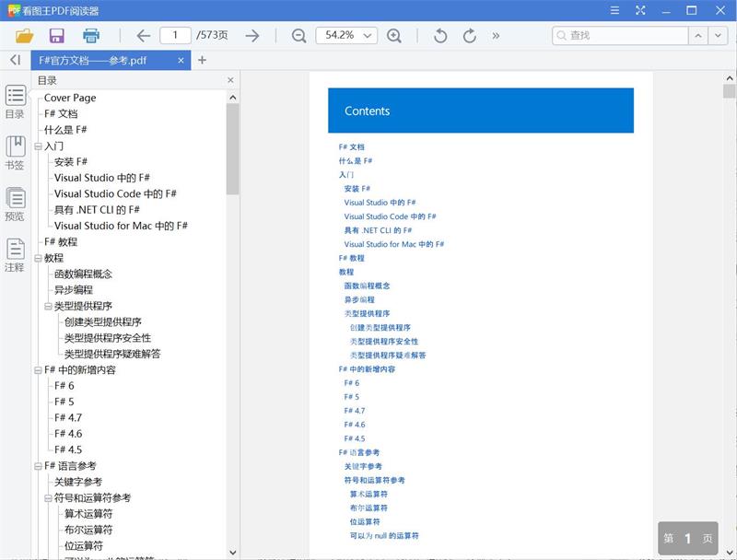This screenshot has width=737, height=560.
Task: Open 函数编程概念 link in document
Action: 367,286
